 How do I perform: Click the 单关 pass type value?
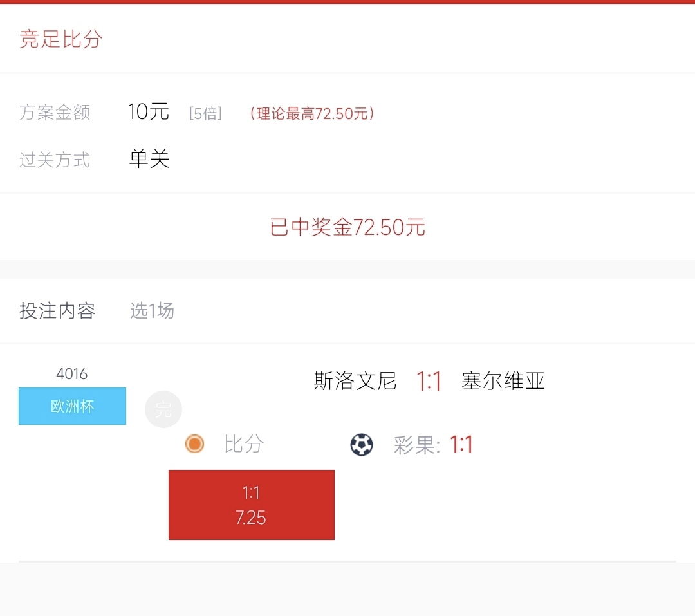(x=149, y=159)
